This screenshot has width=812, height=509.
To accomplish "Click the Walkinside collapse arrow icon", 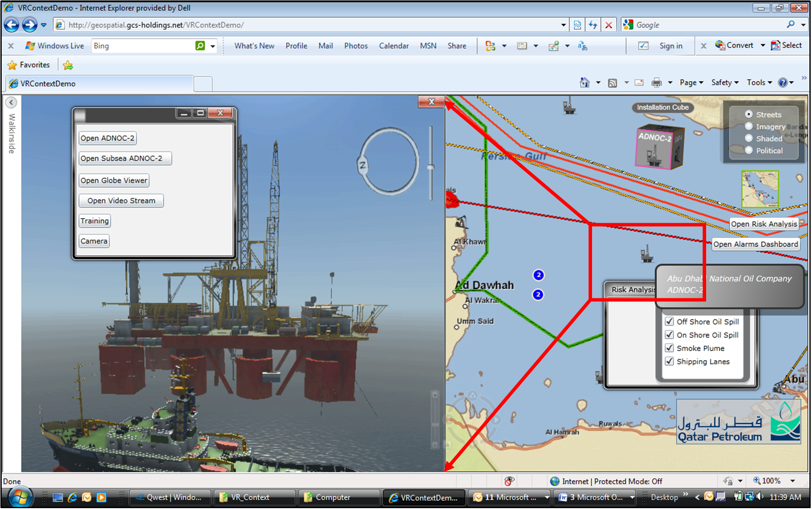I will coord(11,102).
